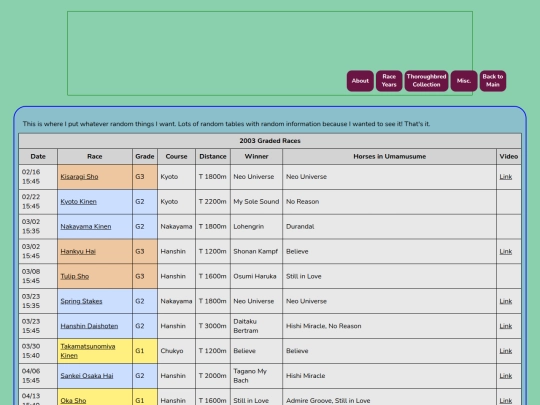Select winner cell Daitaku Bertram

256,326
